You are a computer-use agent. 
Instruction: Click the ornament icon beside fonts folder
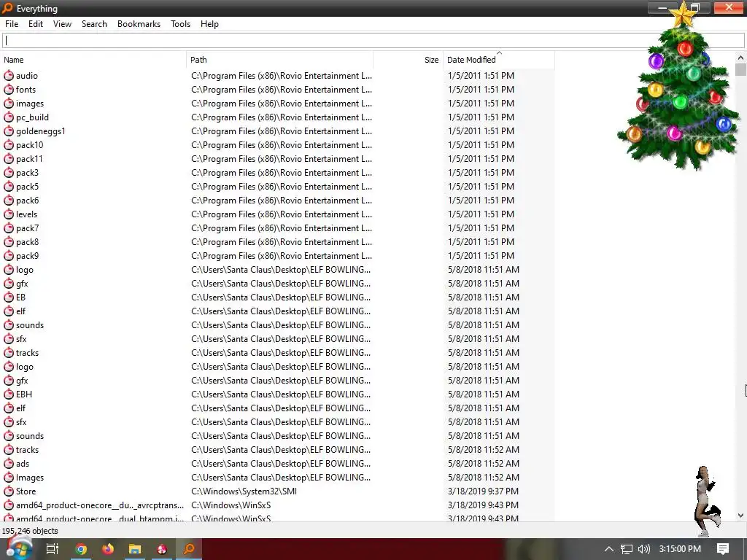tap(9, 89)
